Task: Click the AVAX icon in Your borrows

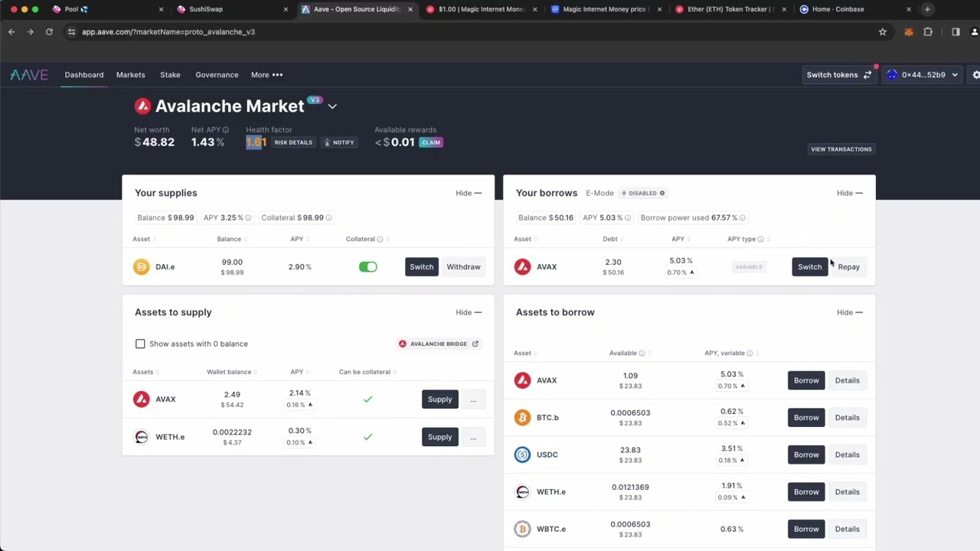Action: pos(522,267)
